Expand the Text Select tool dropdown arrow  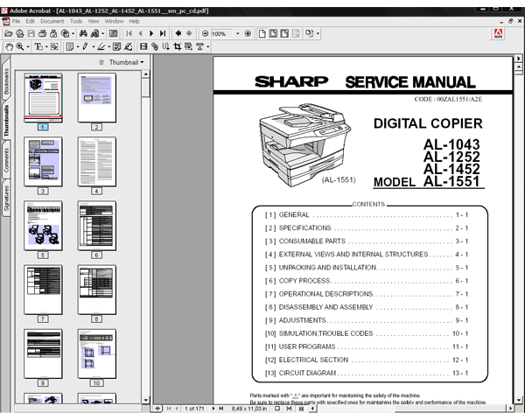46,46
